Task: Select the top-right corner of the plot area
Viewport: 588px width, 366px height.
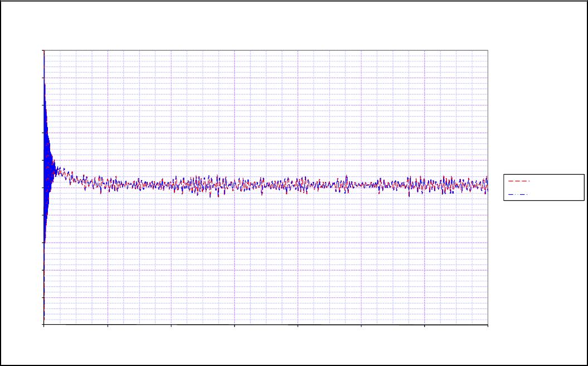Action: [x=488, y=50]
